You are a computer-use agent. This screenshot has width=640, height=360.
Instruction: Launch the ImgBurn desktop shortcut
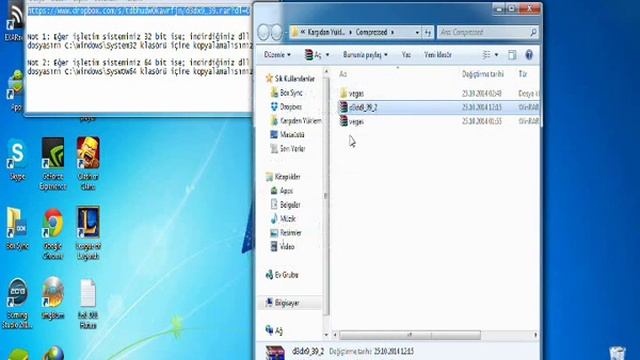pos(53,298)
